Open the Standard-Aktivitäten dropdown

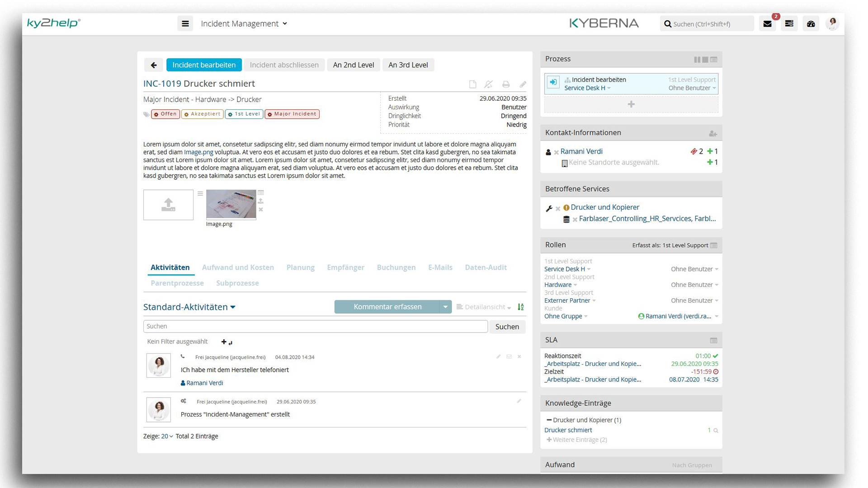189,307
